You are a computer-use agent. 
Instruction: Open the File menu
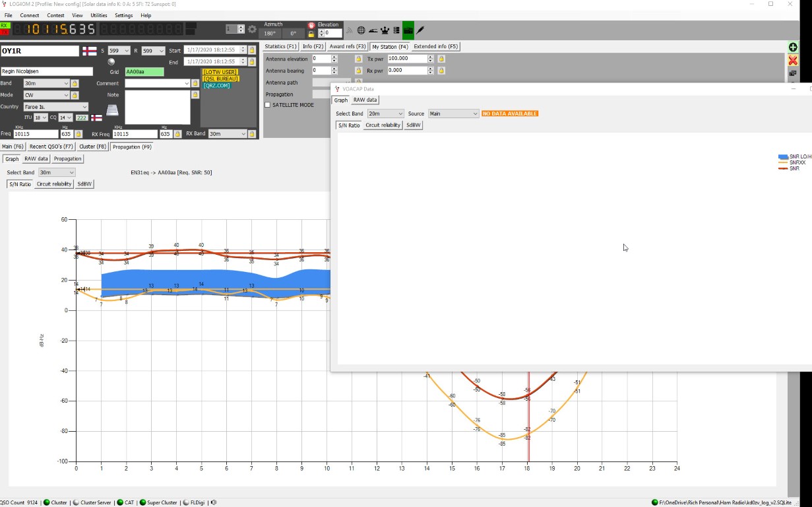tap(9, 15)
